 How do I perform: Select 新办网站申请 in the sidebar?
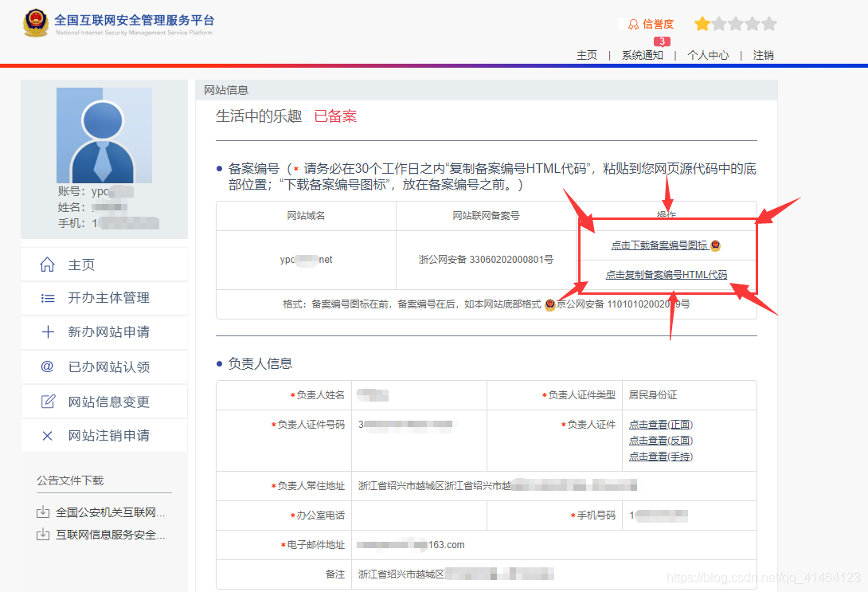[x=104, y=332]
